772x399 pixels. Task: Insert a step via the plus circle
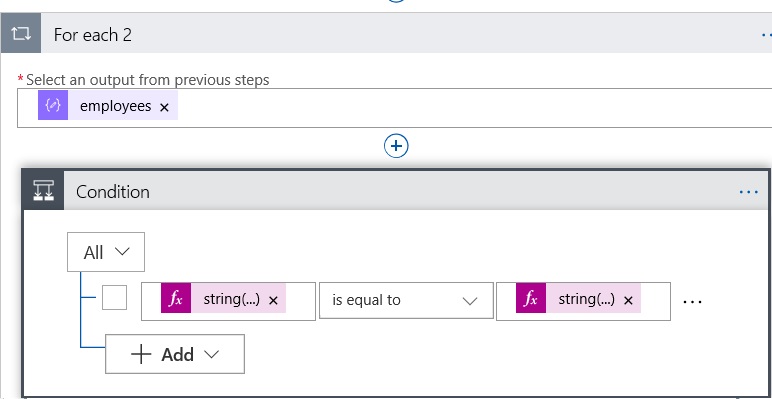point(396,146)
